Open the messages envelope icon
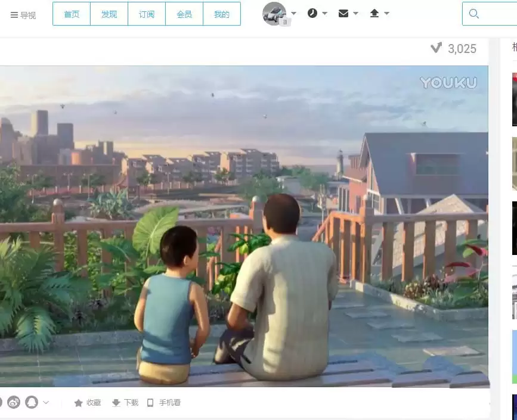The height and width of the screenshot is (420, 517). [x=343, y=13]
